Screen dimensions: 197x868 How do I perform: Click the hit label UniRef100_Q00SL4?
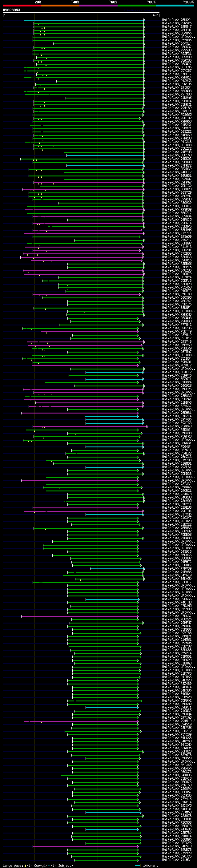point(177,43)
